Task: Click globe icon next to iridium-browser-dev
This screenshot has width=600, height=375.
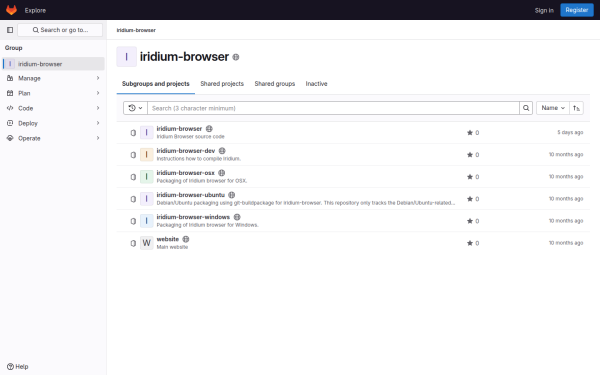Action: tap(222, 151)
